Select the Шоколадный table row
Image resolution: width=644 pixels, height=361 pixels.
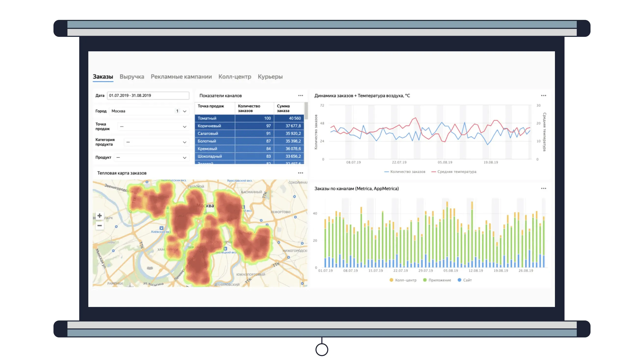tap(249, 156)
